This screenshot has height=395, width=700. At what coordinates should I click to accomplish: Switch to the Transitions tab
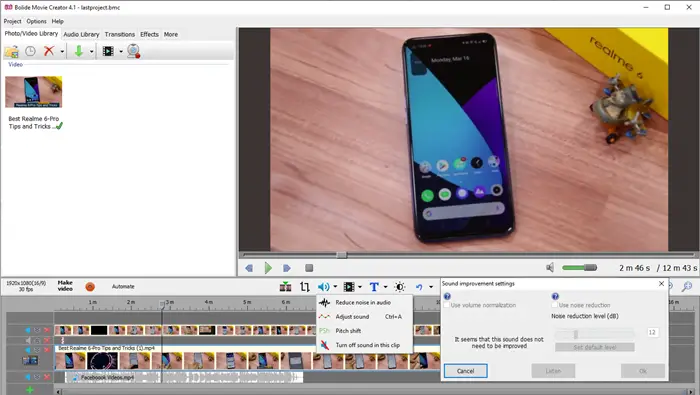pos(120,34)
